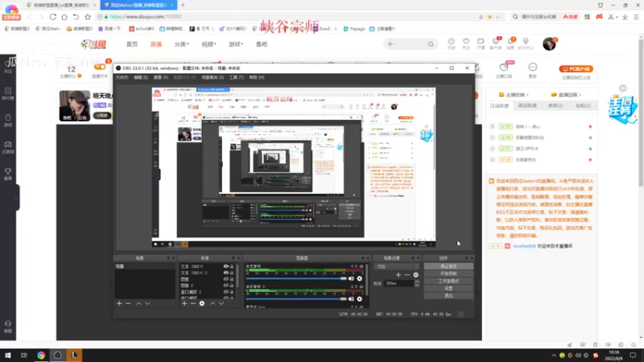Open OBS 帮助(H) menu
The image size is (644, 362).
(x=257, y=77)
